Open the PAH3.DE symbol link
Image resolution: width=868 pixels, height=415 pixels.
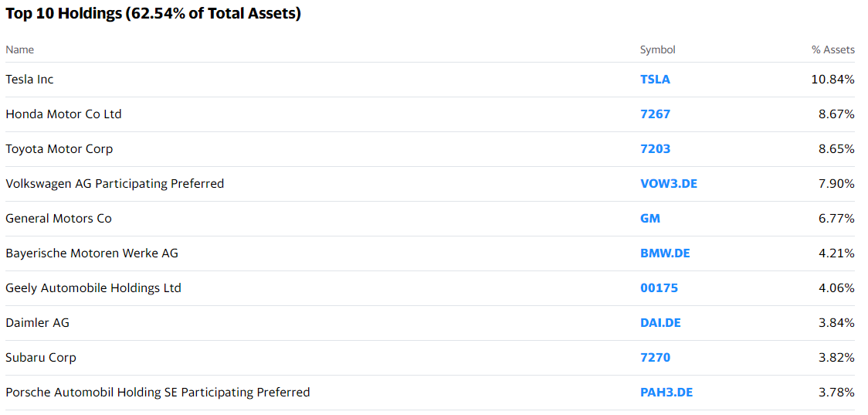coord(666,393)
